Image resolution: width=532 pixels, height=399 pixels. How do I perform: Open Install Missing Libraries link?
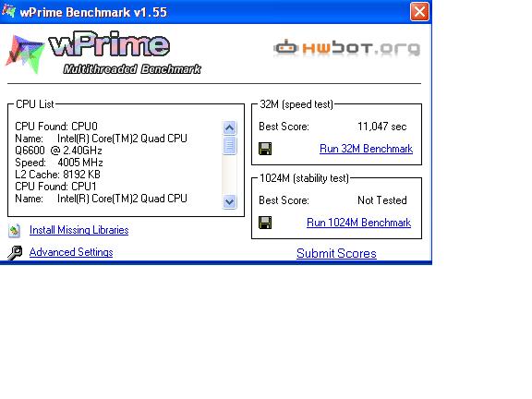point(79,230)
